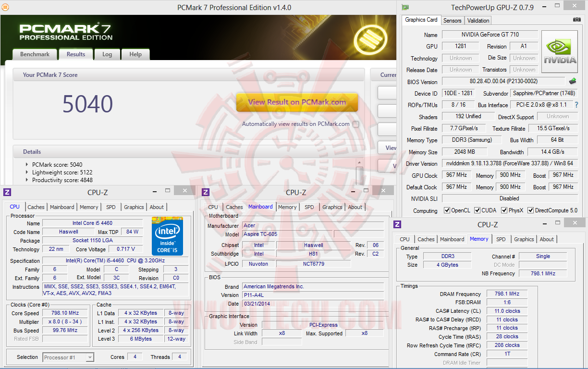Open Caches tab in CPU-Z Memory window
The width and height of the screenshot is (588, 369).
[426, 239]
